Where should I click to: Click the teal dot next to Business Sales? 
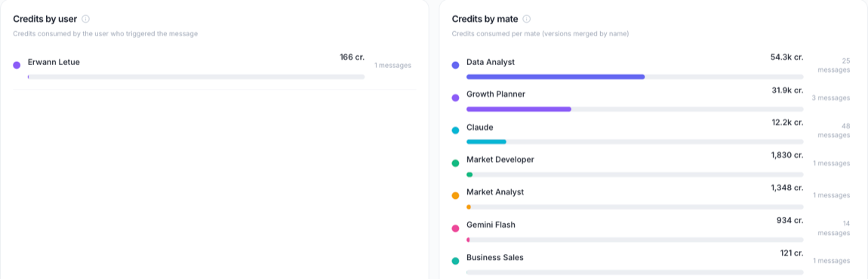point(456,261)
